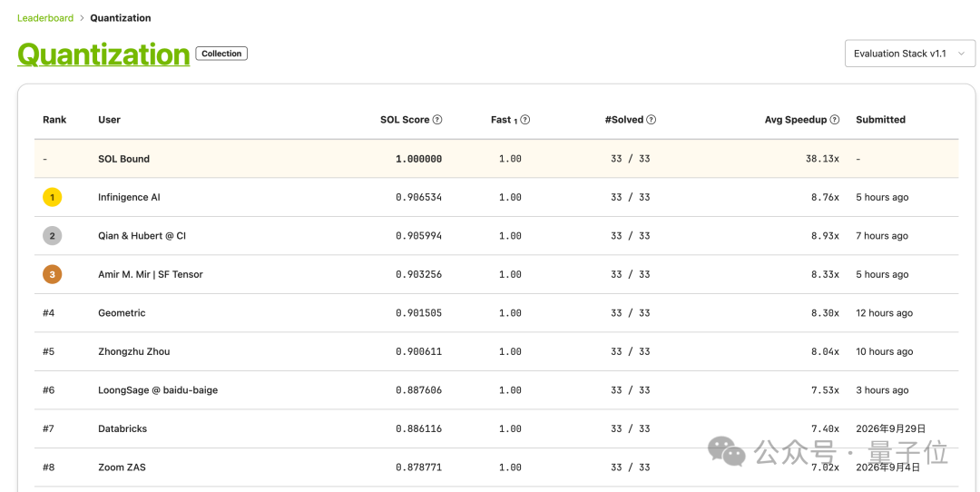Open the LoongSage @ baidu-baige entry
The height and width of the screenshot is (492, 980).
click(x=158, y=390)
